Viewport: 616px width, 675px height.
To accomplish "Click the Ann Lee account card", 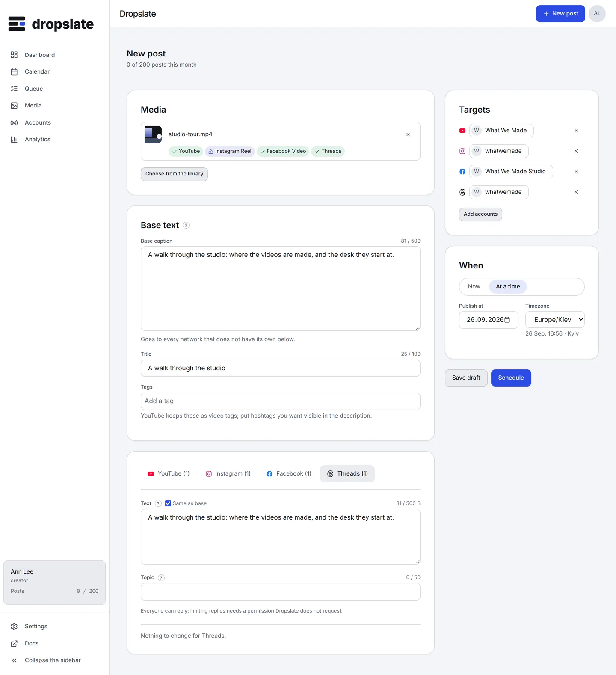I will 54,583.
